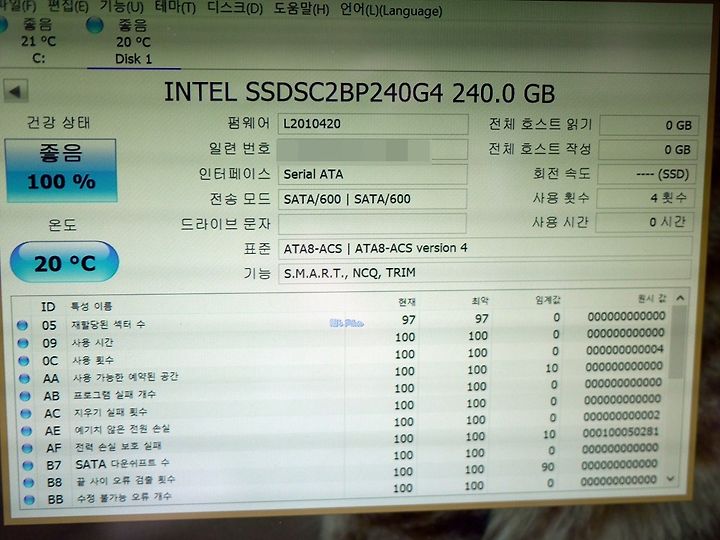This screenshot has height=540, width=720.
Task: Open the 기능(U) menu
Action: [x=122, y=6]
